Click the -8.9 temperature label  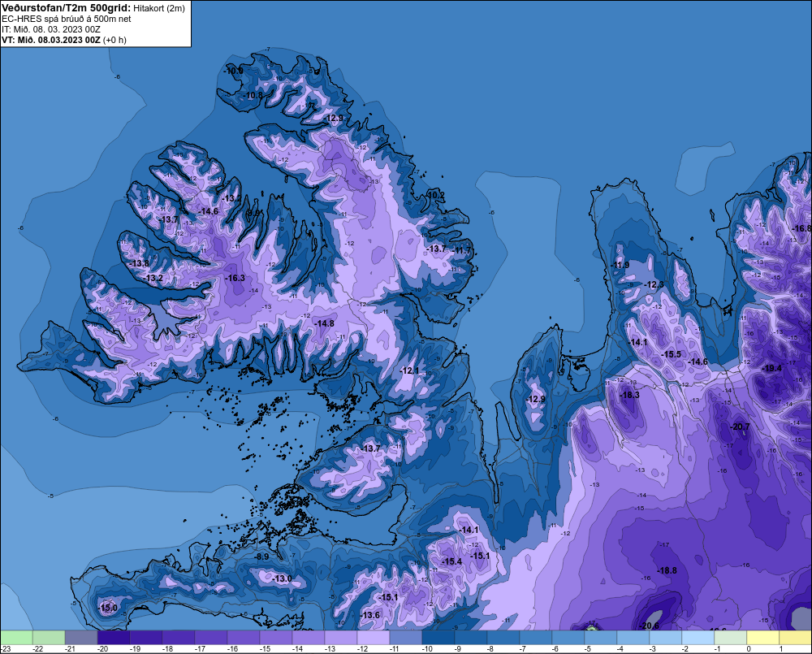pos(262,557)
